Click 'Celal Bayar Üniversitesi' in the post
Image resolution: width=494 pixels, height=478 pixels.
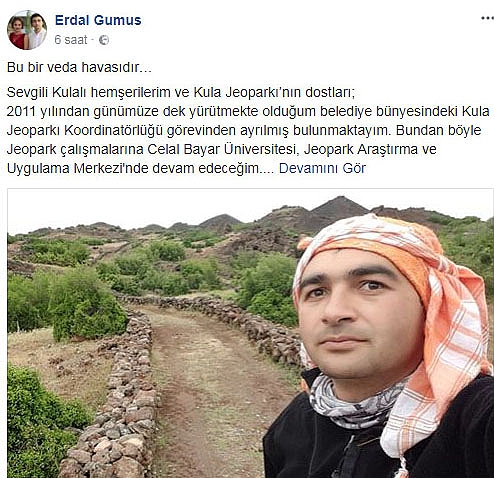click(x=222, y=149)
